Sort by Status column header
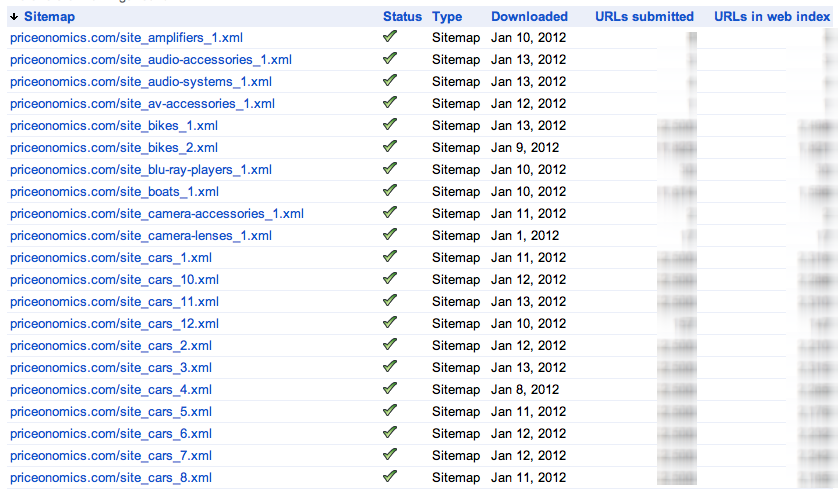Screen dimensions: 839x489 coord(402,17)
